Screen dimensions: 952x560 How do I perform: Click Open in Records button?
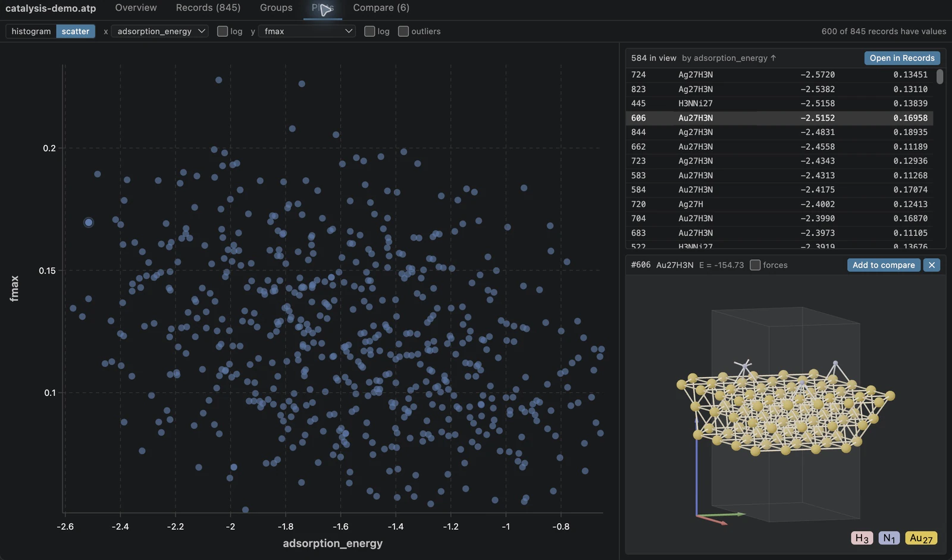click(902, 58)
